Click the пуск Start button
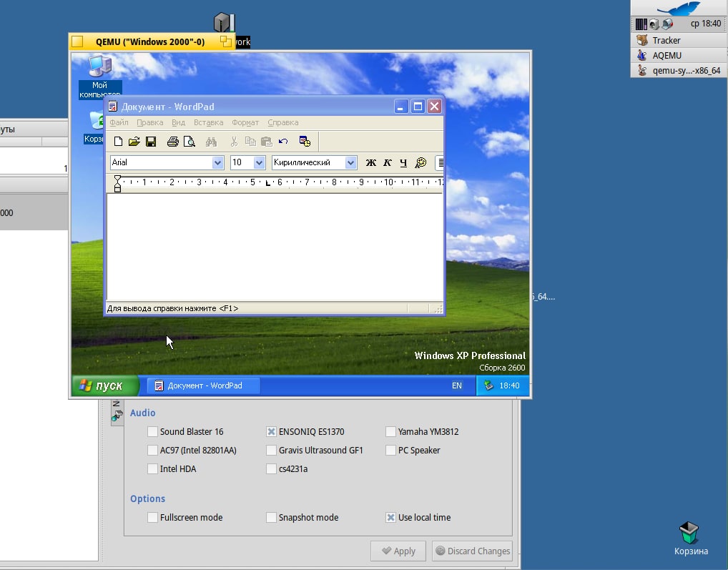 (x=105, y=385)
